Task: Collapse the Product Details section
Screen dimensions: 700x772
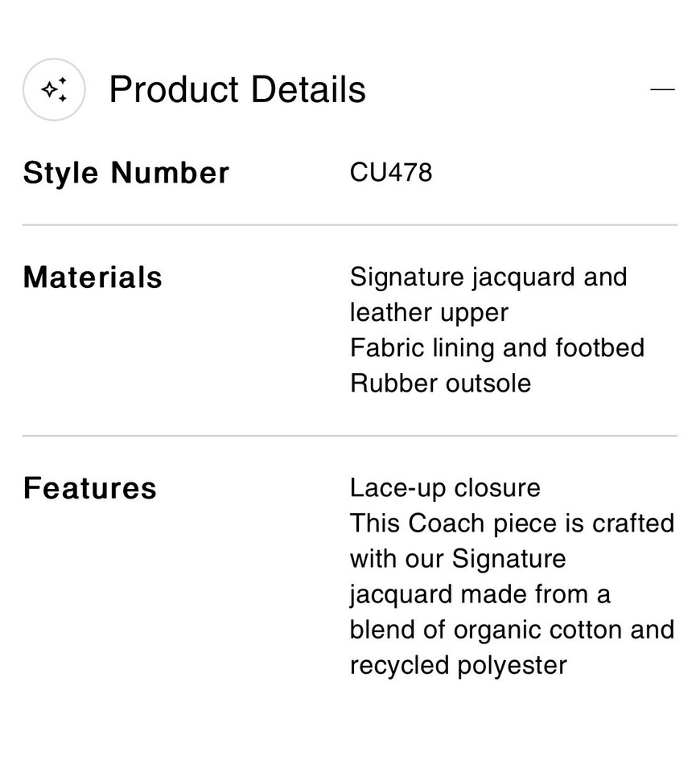Action: [661, 90]
